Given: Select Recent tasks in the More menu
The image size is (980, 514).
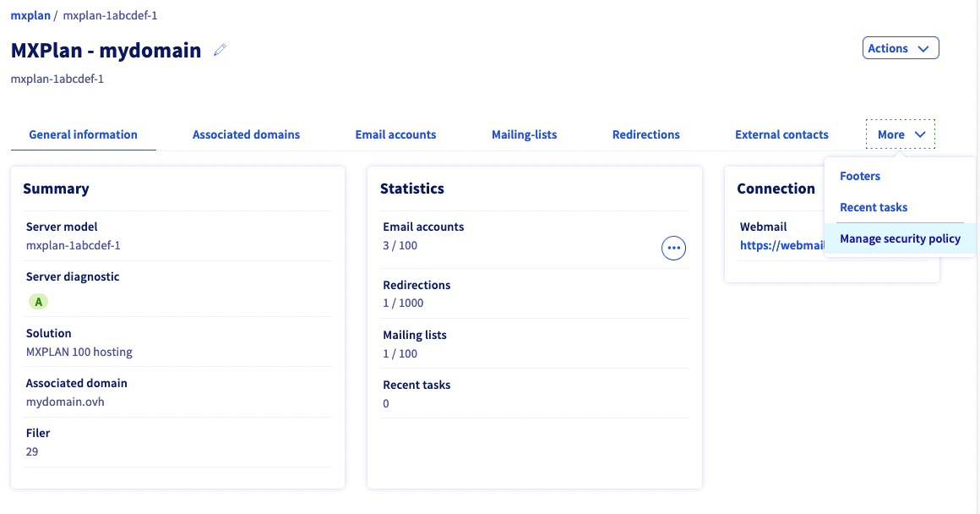Looking at the screenshot, I should click(874, 207).
